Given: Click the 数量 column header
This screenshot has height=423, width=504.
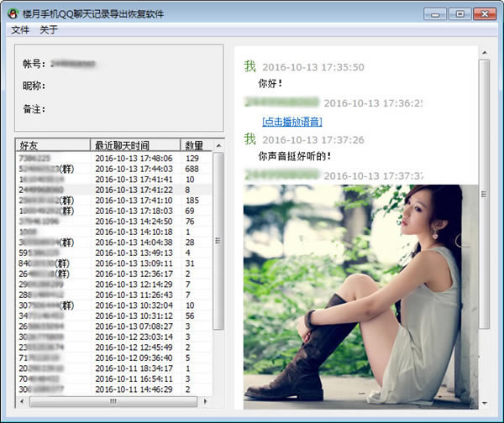Looking at the screenshot, I should (x=194, y=145).
